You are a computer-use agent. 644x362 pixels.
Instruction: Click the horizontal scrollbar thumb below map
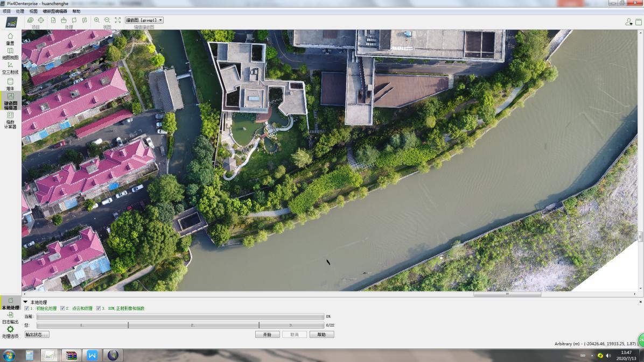[507, 294]
